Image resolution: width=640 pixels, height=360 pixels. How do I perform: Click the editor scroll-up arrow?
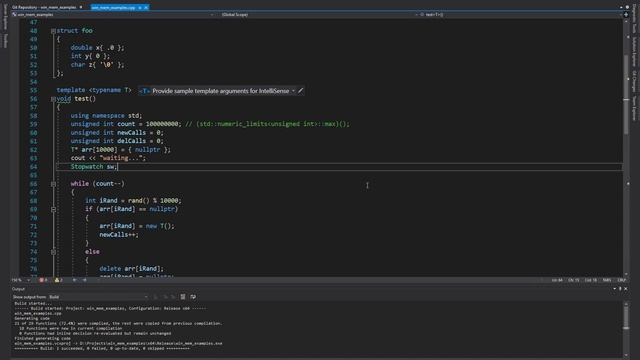tap(626, 21)
